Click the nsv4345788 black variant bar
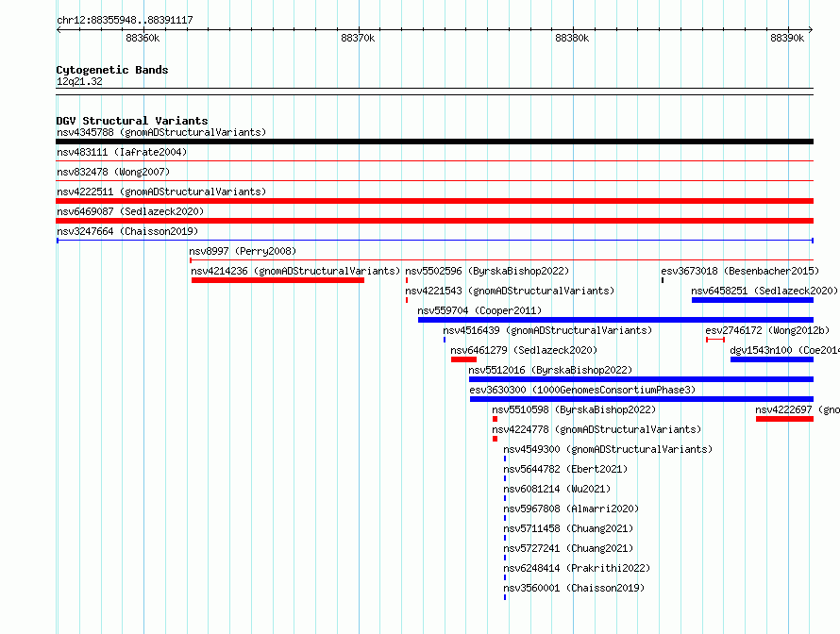 coord(434,142)
